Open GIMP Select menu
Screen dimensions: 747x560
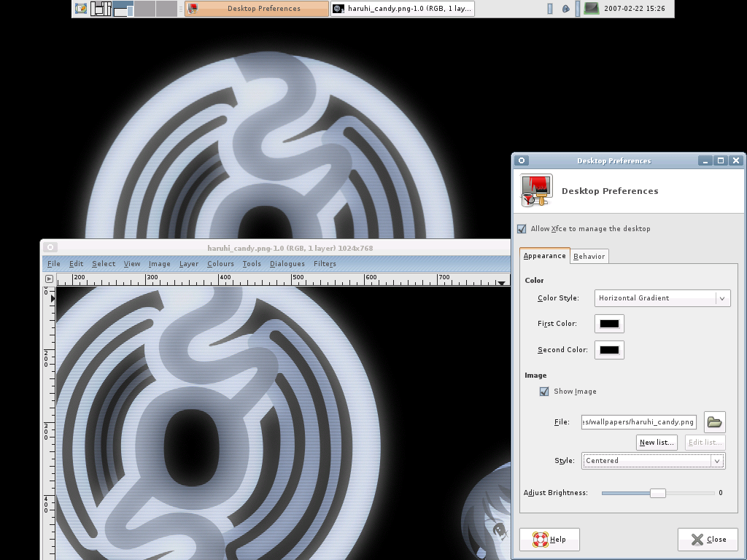(x=104, y=264)
